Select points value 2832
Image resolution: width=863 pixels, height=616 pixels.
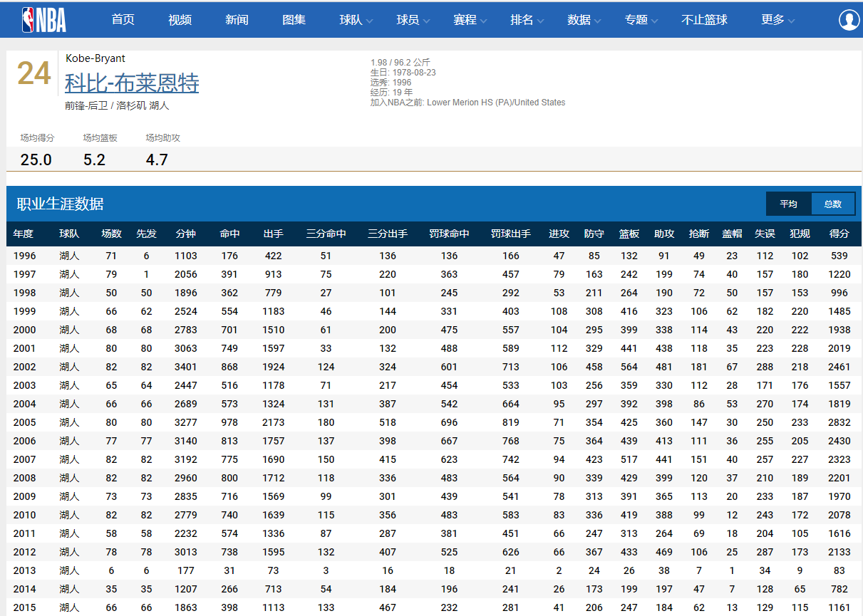(839, 422)
